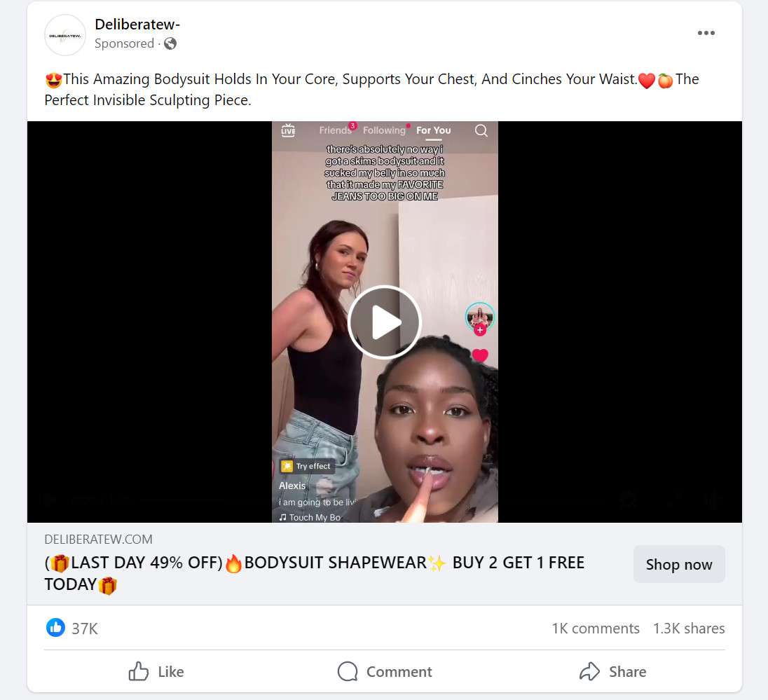The height and width of the screenshot is (700, 768).
Task: Click the Sponsored label
Action: [125, 43]
